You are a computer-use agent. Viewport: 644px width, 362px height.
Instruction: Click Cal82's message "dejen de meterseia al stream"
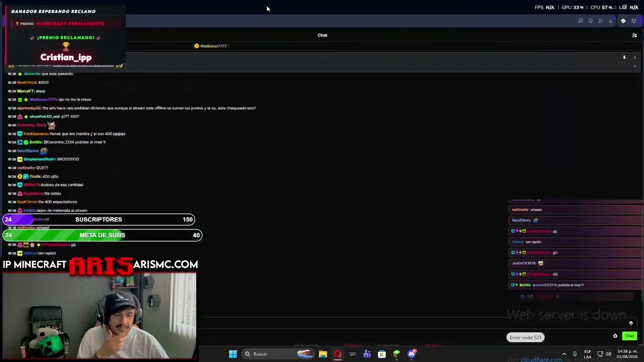pos(62,211)
